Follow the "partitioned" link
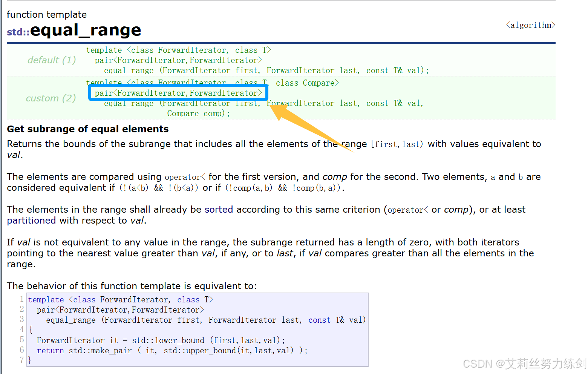Image resolution: width=588 pixels, height=374 pixels. point(31,221)
